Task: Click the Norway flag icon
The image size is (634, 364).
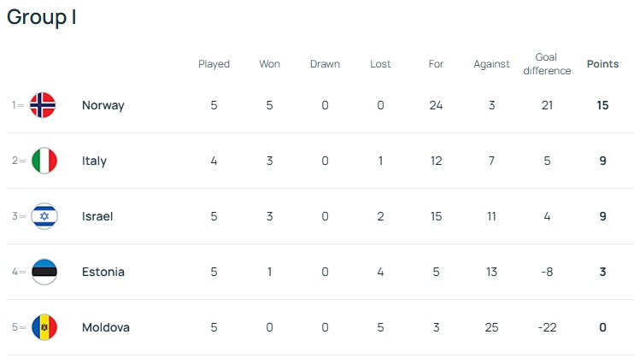Action: pos(44,105)
